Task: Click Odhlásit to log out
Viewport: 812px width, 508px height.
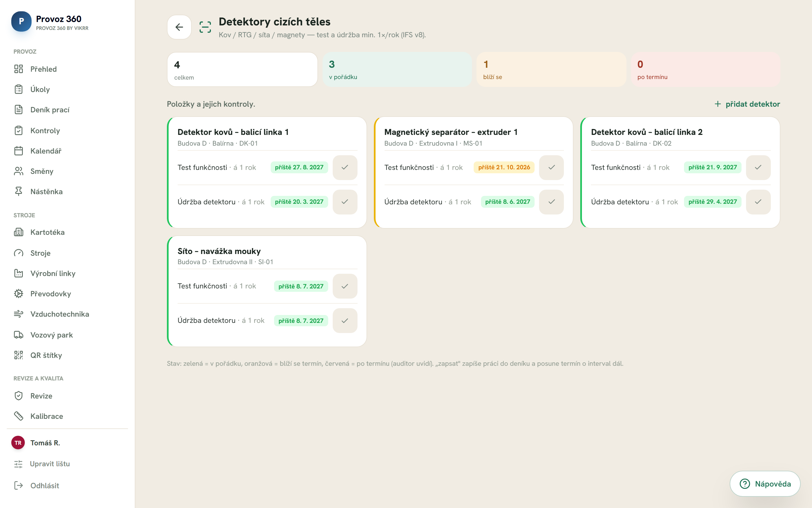Action: pos(37,485)
